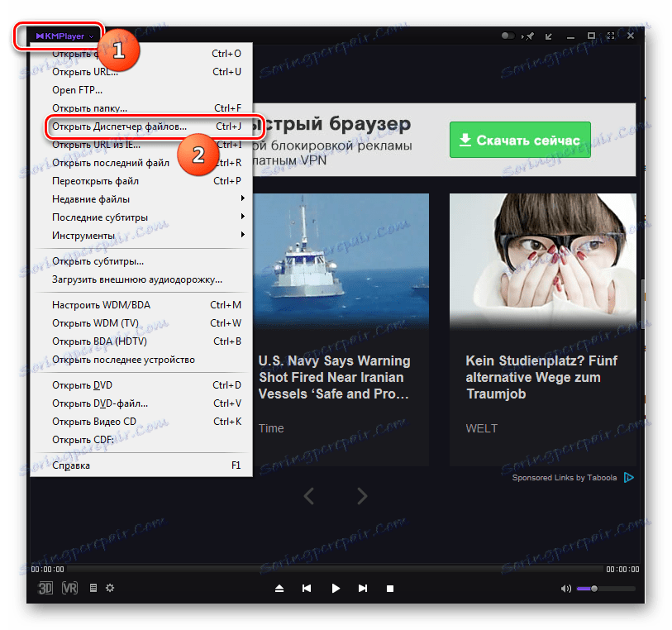The image size is (672, 630).
Task: Click the green Скачать сейчас button
Action: pyautogui.click(x=520, y=140)
